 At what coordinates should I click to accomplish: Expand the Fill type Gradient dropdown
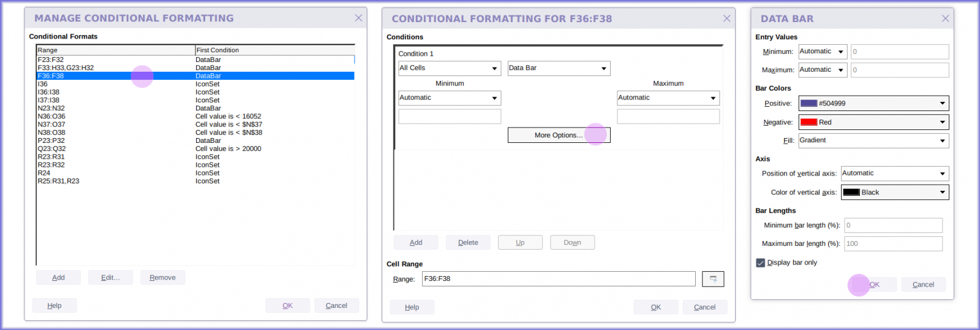click(873, 140)
